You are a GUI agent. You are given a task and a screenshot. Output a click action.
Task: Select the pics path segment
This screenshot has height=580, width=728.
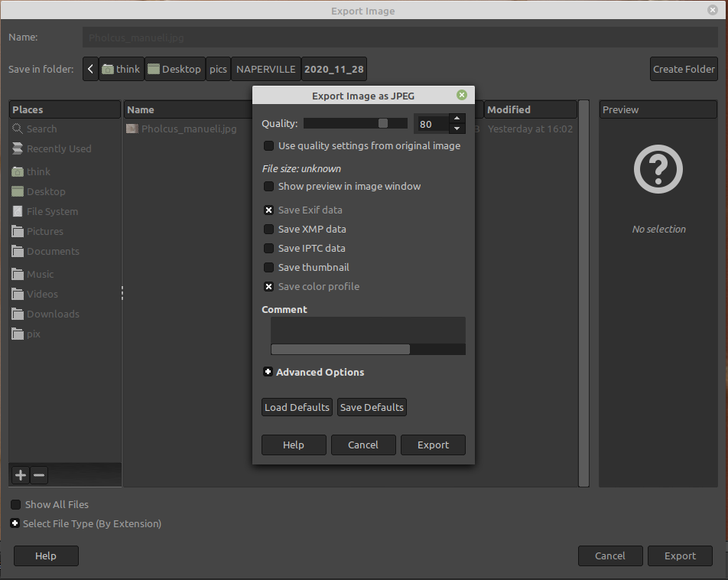[218, 69]
